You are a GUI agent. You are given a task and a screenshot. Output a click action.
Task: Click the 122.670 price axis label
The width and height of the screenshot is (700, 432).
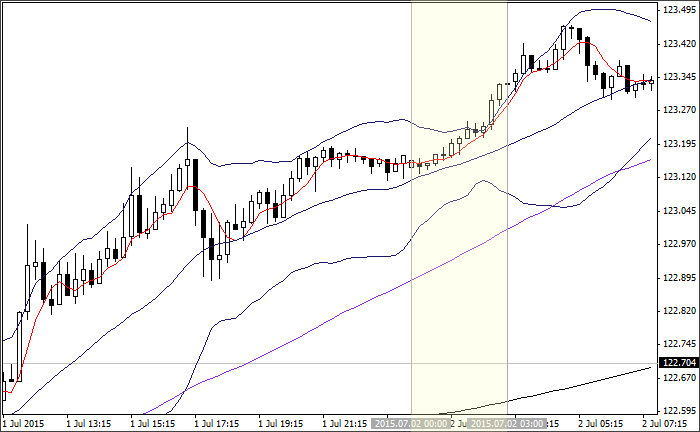[x=679, y=378]
